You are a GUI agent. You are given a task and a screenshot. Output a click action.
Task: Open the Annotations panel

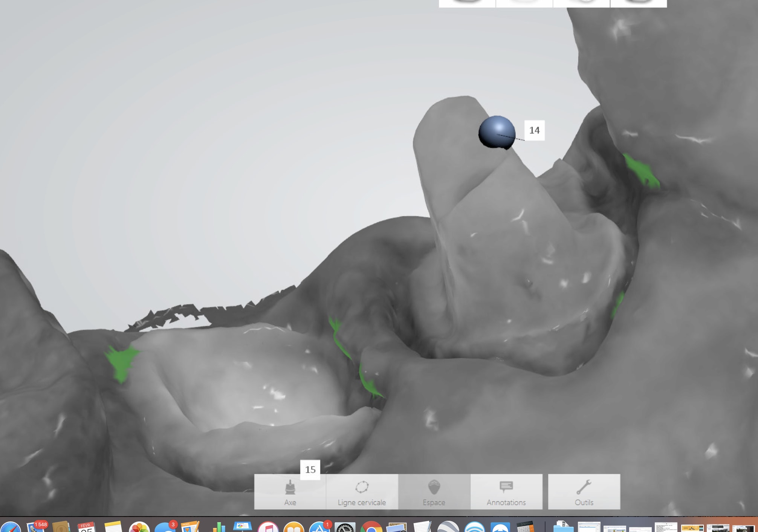pyautogui.click(x=506, y=492)
